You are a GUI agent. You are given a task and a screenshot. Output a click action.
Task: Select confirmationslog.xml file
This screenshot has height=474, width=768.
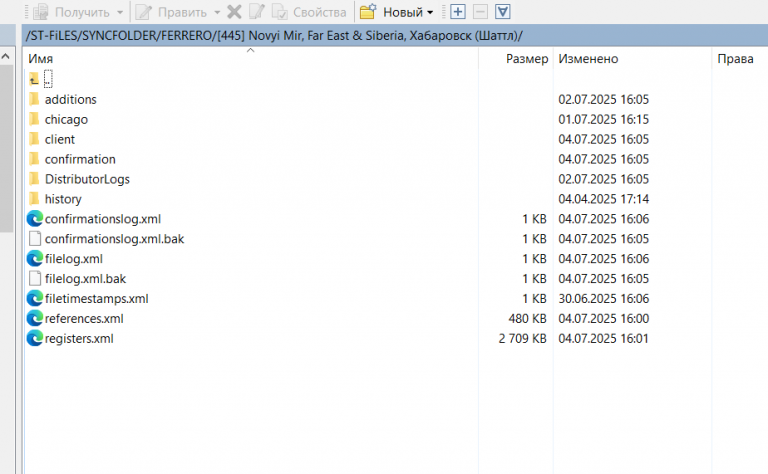pos(103,219)
